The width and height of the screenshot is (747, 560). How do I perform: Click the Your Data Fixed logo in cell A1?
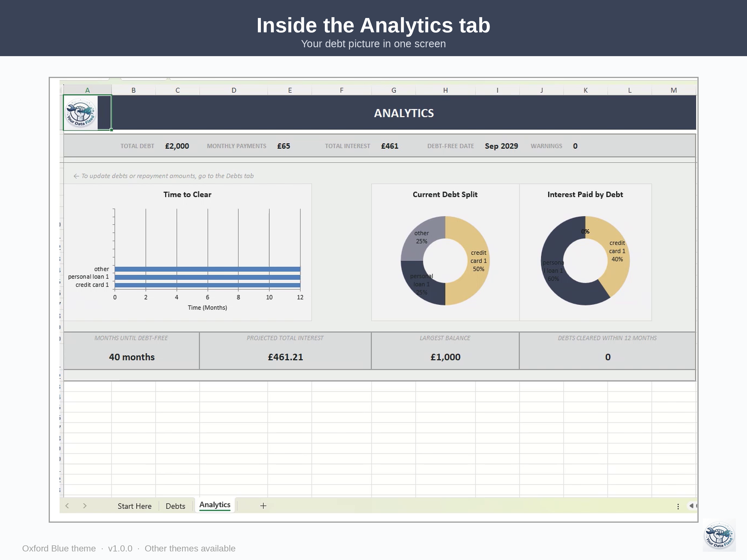point(80,113)
